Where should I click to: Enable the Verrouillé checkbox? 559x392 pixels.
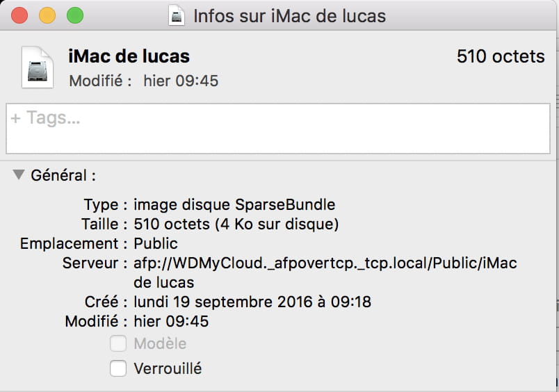[118, 368]
